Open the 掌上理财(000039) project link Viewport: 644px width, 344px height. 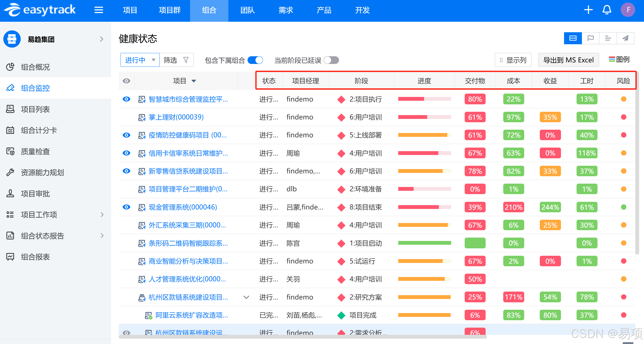[176, 117]
